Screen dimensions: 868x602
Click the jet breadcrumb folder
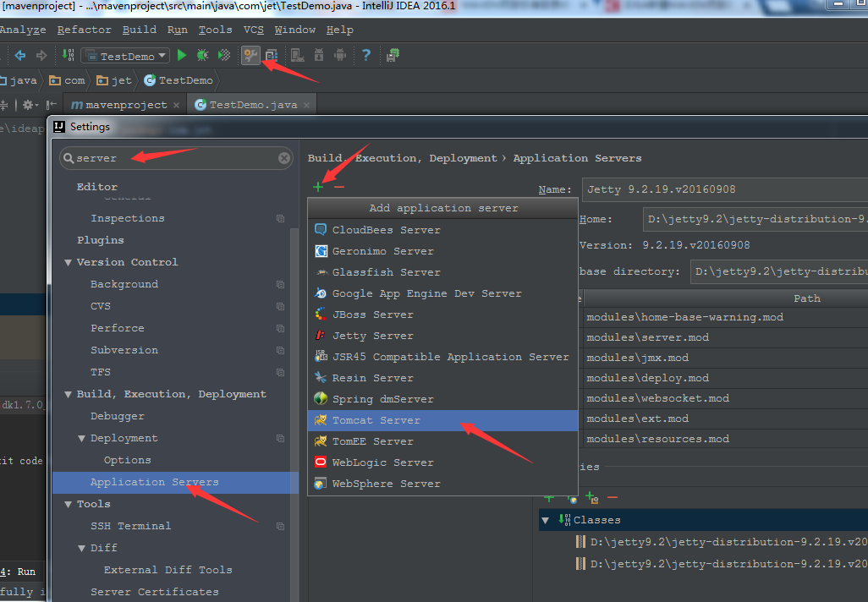[115, 81]
